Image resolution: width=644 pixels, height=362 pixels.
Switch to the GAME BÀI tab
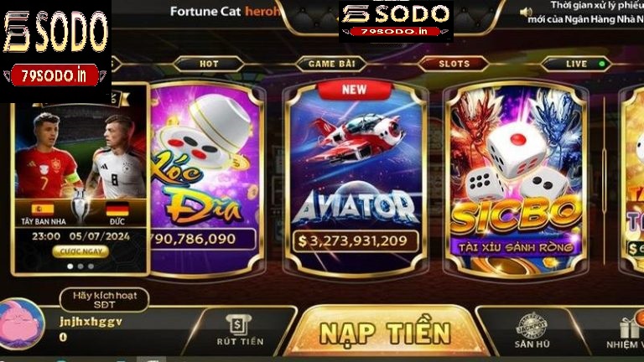[331, 64]
